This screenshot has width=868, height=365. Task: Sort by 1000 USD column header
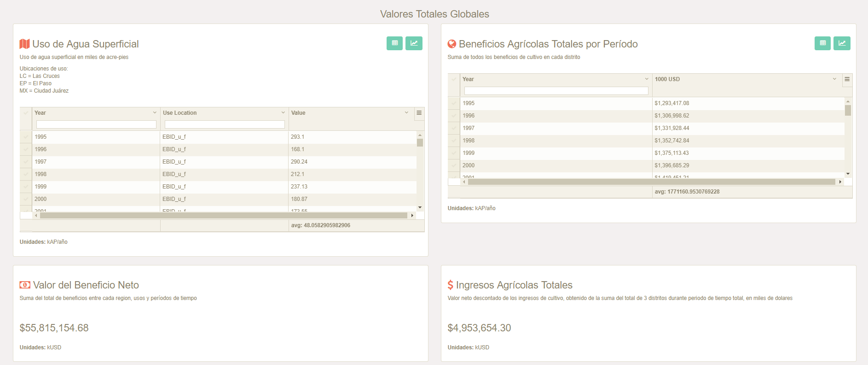click(x=667, y=79)
